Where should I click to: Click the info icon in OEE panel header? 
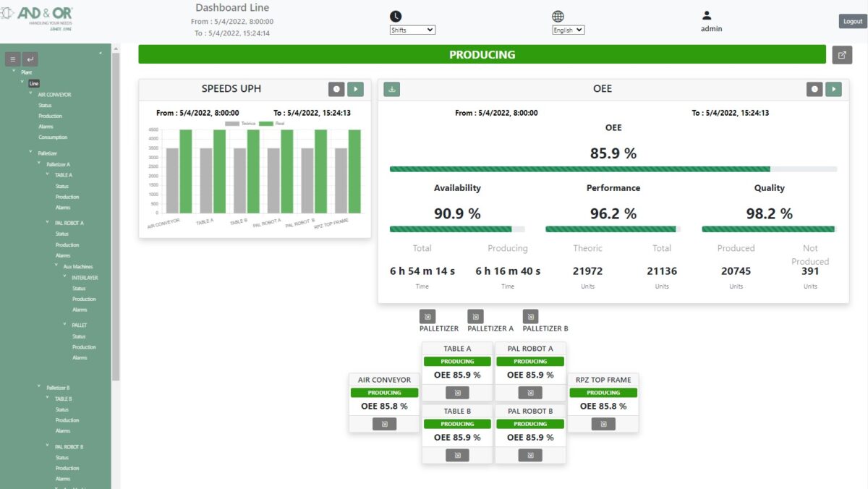click(815, 89)
